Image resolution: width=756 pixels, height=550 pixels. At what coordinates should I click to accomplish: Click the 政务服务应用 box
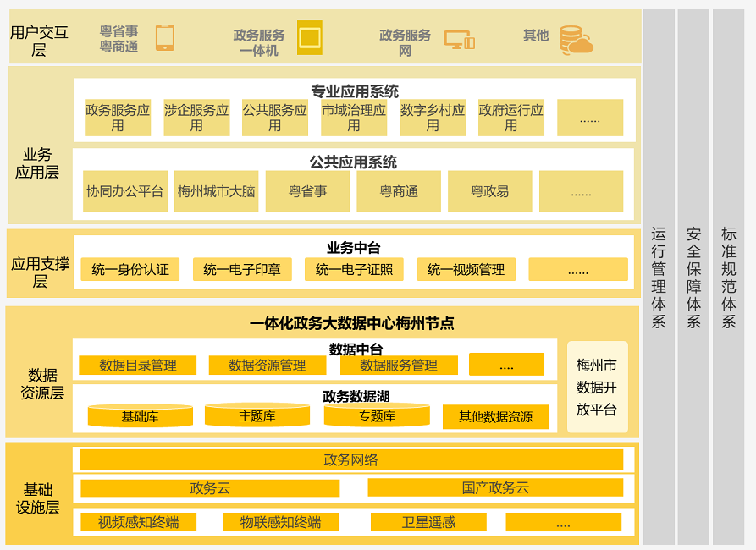[118, 118]
